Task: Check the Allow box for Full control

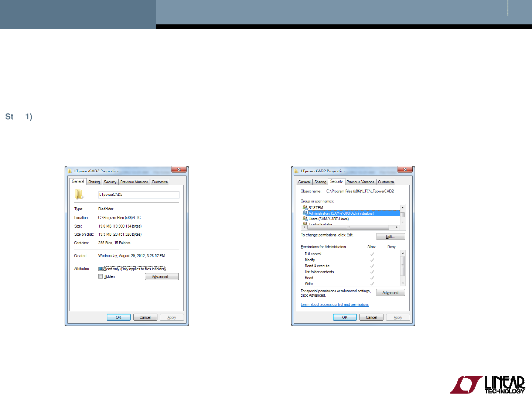Action: (x=372, y=254)
